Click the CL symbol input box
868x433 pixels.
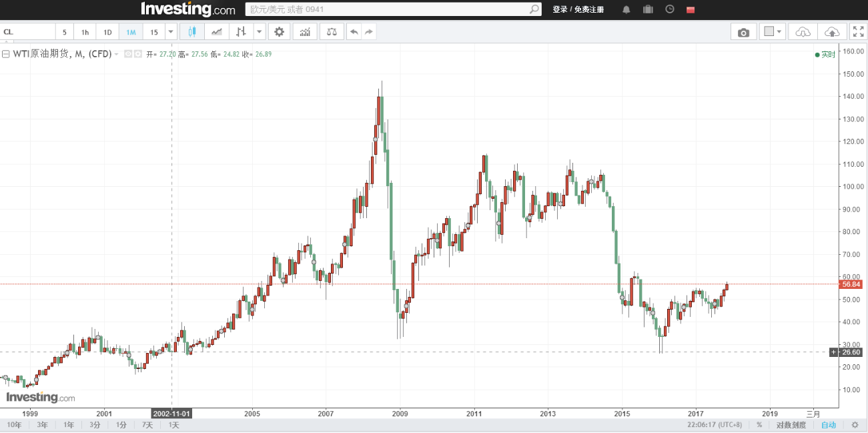27,32
